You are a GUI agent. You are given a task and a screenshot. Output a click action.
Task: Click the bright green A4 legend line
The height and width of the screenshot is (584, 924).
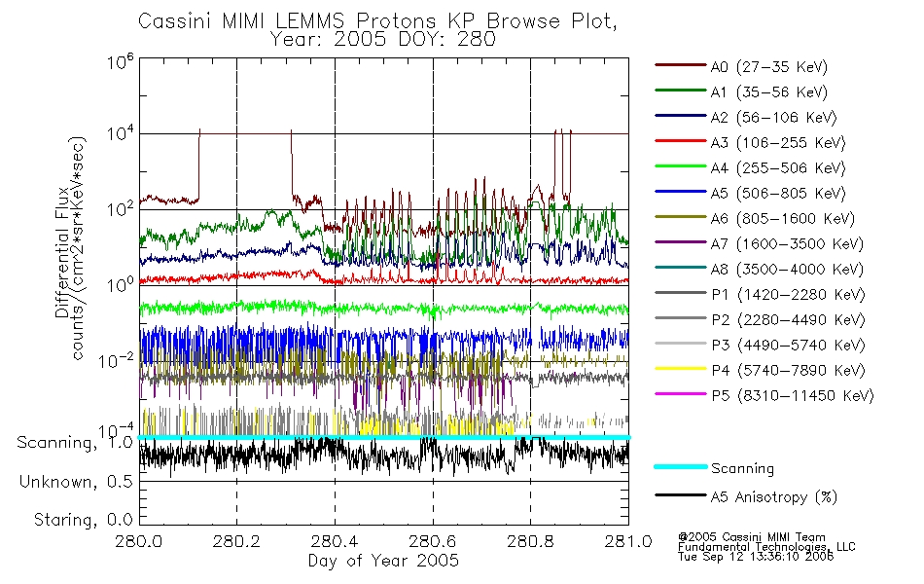pyautogui.click(x=680, y=166)
